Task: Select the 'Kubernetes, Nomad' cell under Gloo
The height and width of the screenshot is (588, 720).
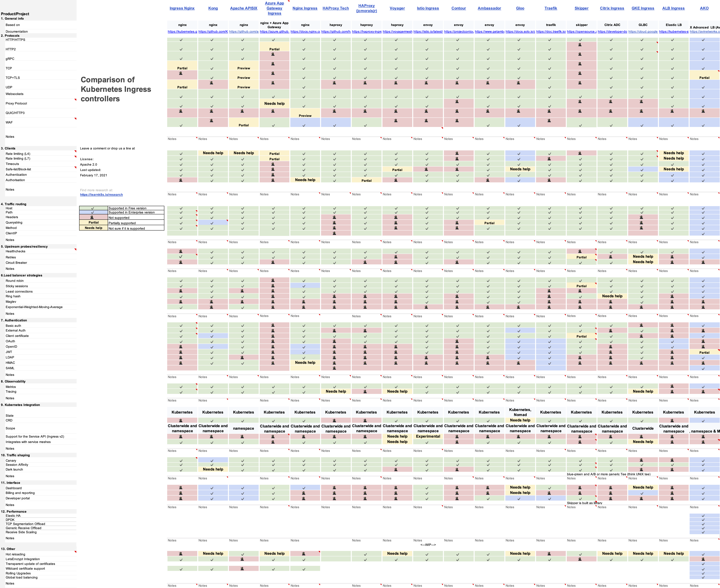Action: pyautogui.click(x=520, y=412)
